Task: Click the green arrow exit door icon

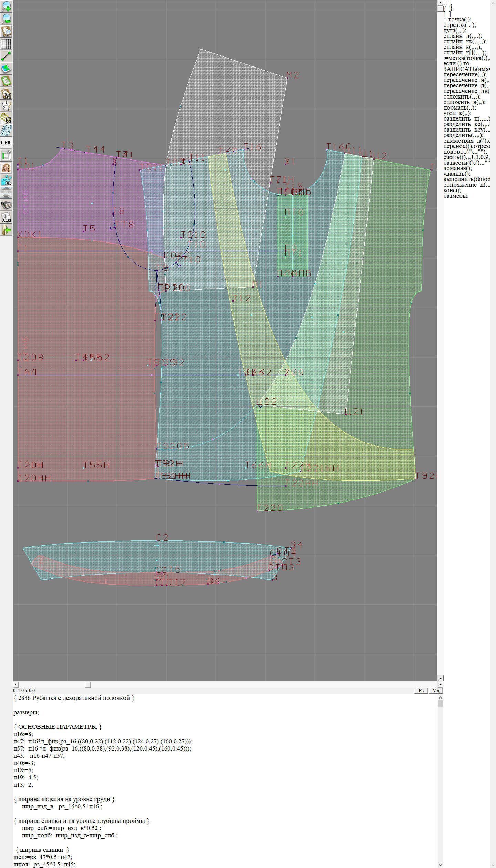Action: (6, 230)
